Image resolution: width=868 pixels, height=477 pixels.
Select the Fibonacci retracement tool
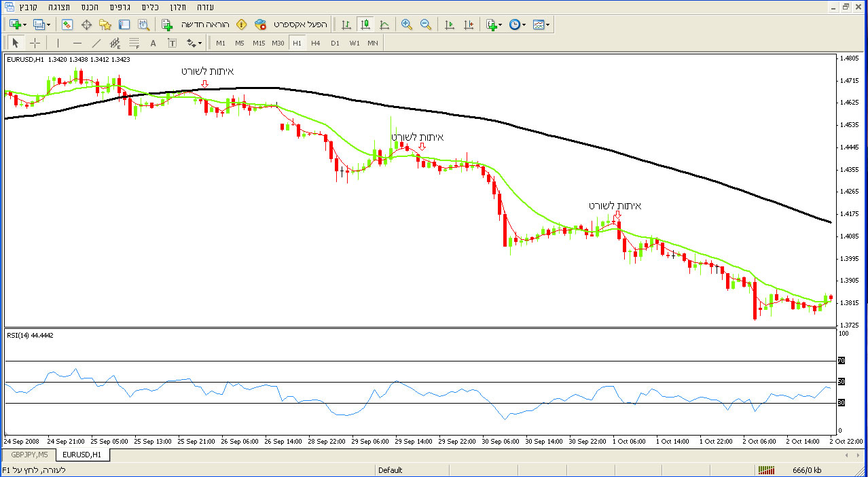click(134, 43)
